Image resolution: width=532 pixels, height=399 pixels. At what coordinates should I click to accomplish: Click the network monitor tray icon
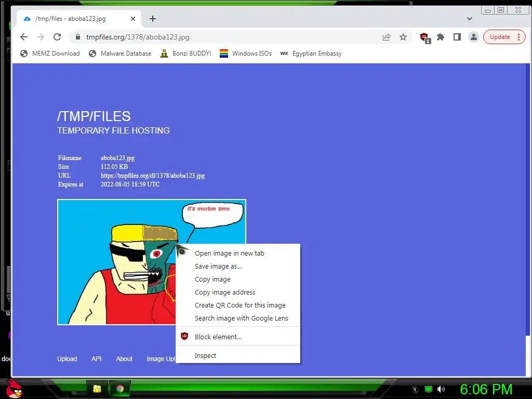pyautogui.click(x=429, y=389)
